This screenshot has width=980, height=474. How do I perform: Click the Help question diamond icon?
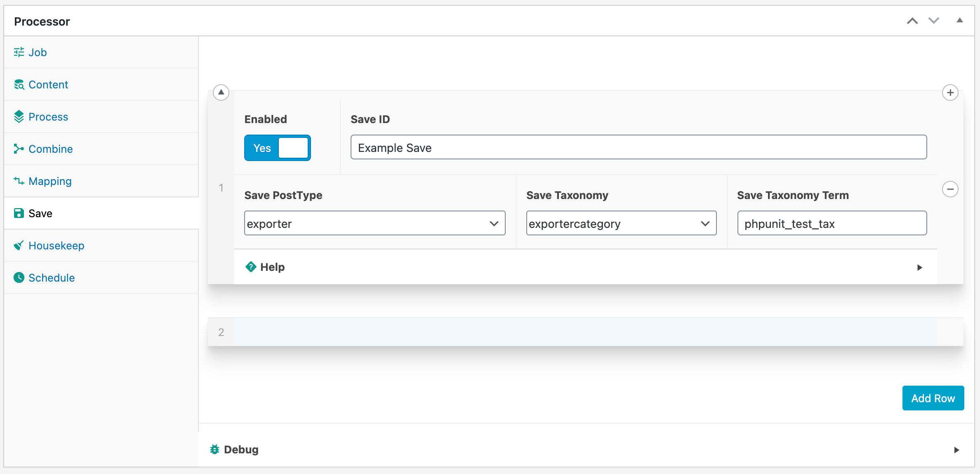click(x=251, y=267)
